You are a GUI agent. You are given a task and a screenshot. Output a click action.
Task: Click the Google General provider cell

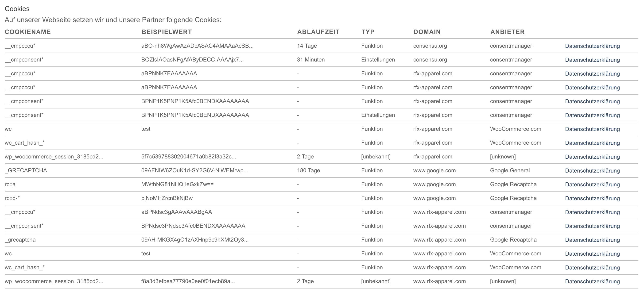(510, 170)
